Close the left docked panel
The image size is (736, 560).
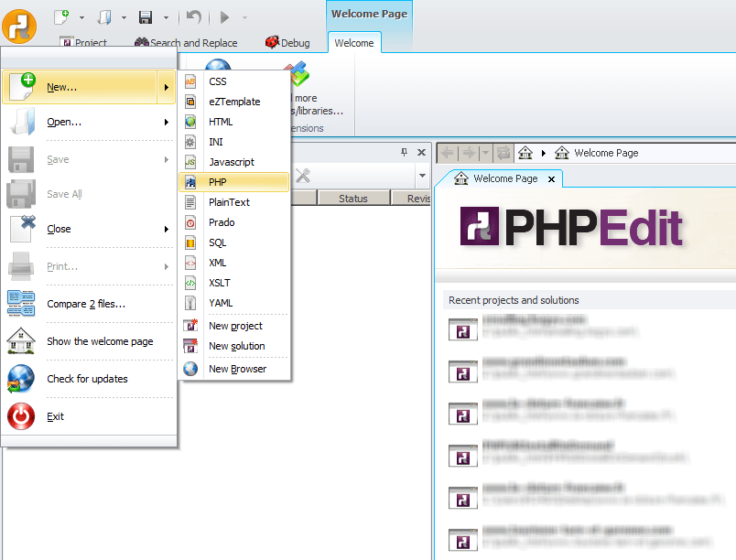(x=421, y=152)
